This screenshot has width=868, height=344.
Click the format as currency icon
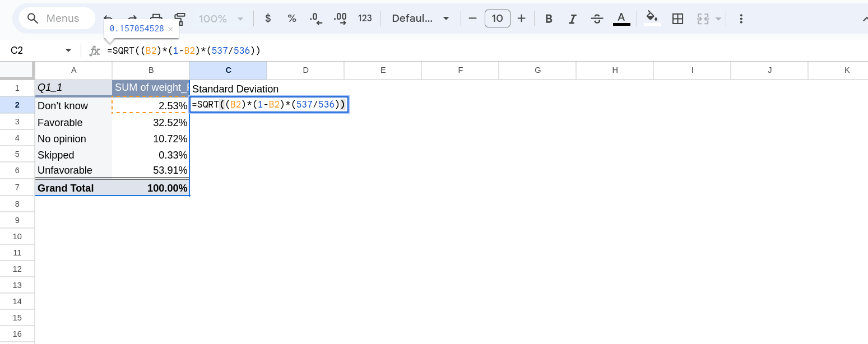pos(268,18)
